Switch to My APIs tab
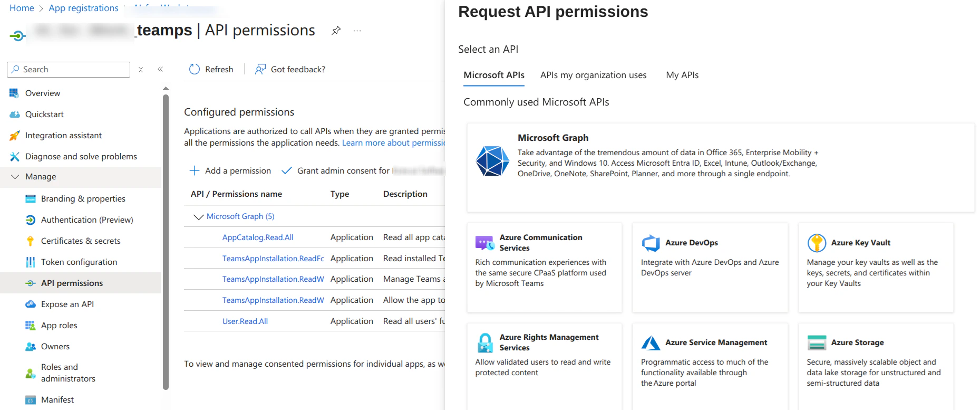Viewport: 980px width, 410px height. click(x=682, y=75)
